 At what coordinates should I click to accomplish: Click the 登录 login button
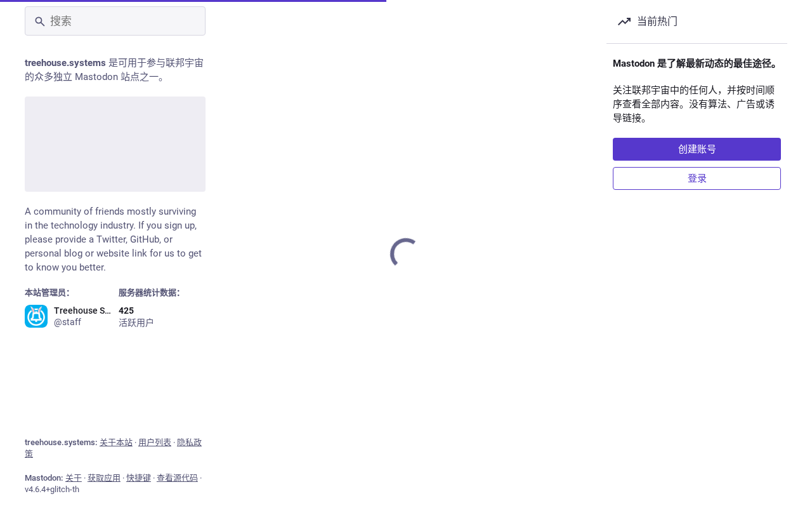[697, 178]
